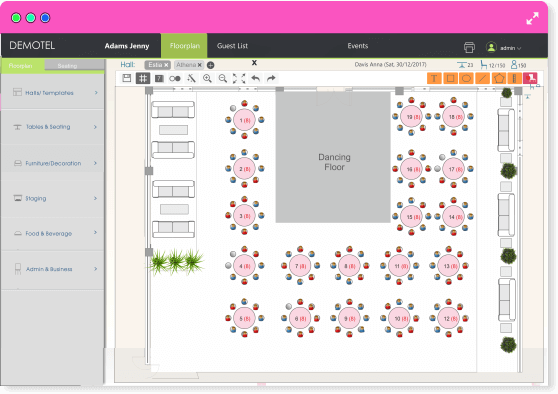The height and width of the screenshot is (394, 558).
Task: Open the Guest List tab
Action: point(232,46)
